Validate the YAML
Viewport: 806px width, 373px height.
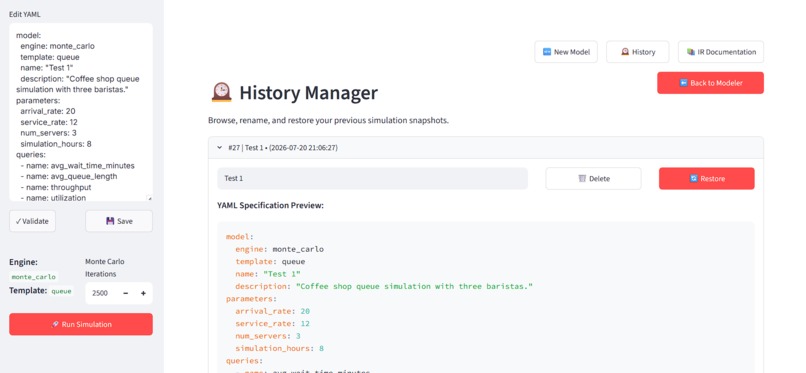click(x=32, y=221)
